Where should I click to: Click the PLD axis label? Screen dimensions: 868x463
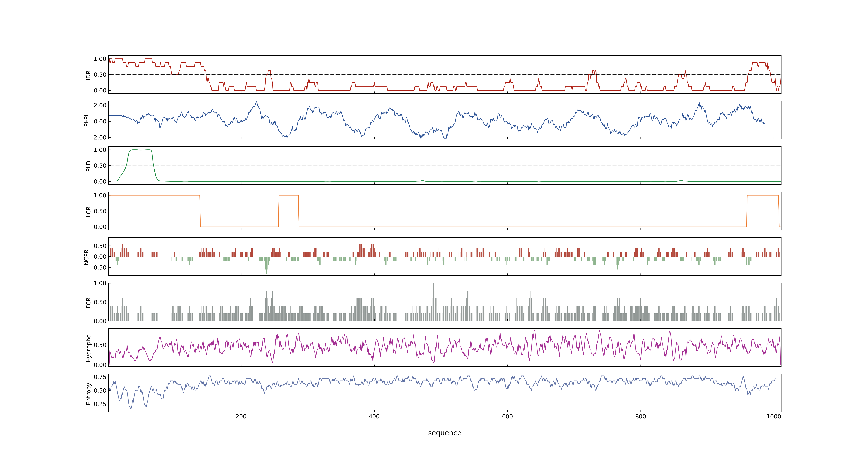[88, 166]
